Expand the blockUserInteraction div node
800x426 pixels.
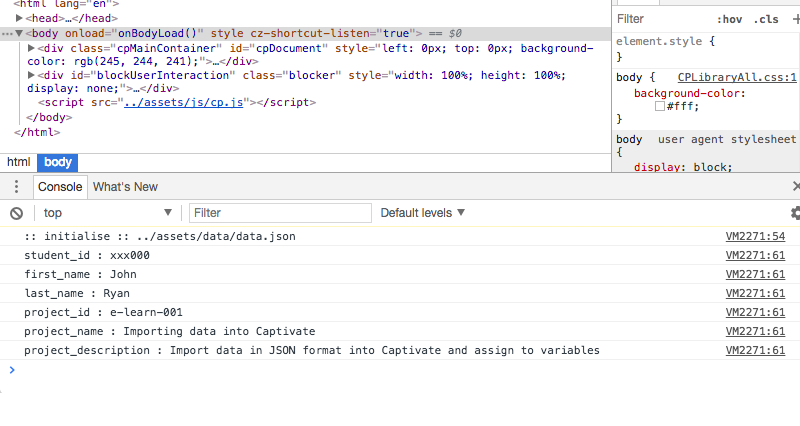coord(31,75)
